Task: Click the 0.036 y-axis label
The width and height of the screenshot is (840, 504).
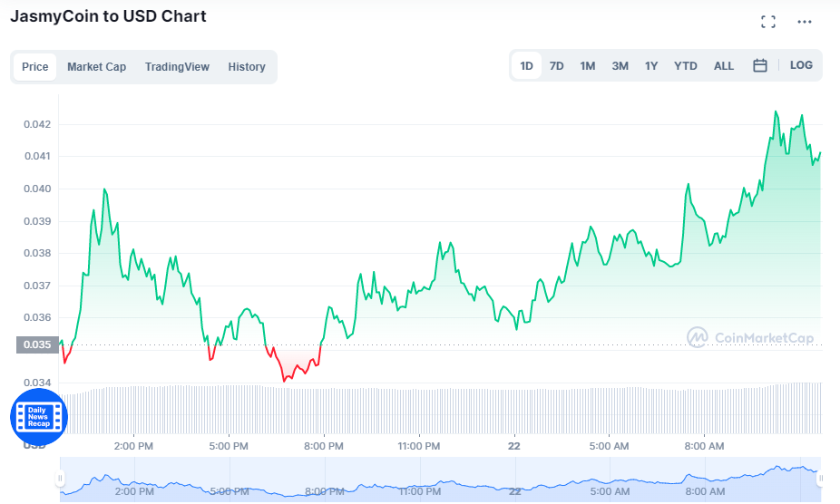Action: [x=37, y=317]
